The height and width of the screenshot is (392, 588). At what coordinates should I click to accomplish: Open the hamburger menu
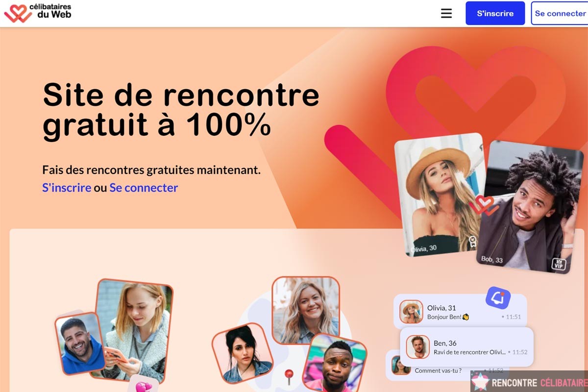(446, 13)
